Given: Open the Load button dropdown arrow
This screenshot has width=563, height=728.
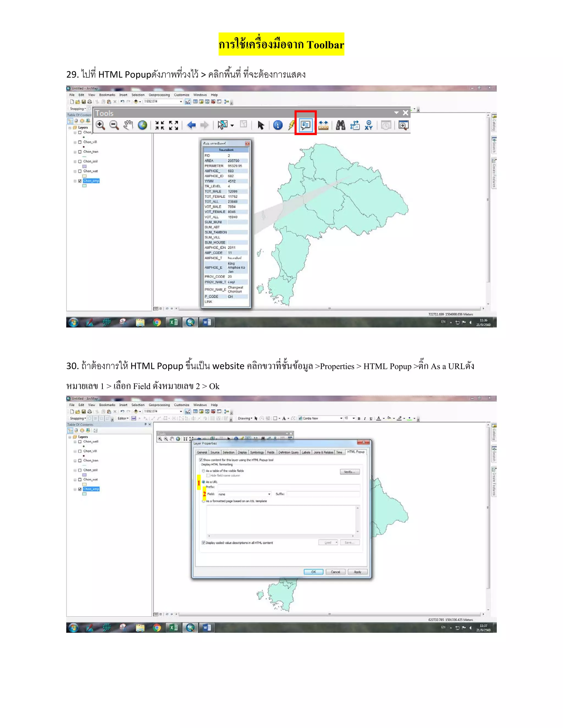Looking at the screenshot, I should click(336, 543).
